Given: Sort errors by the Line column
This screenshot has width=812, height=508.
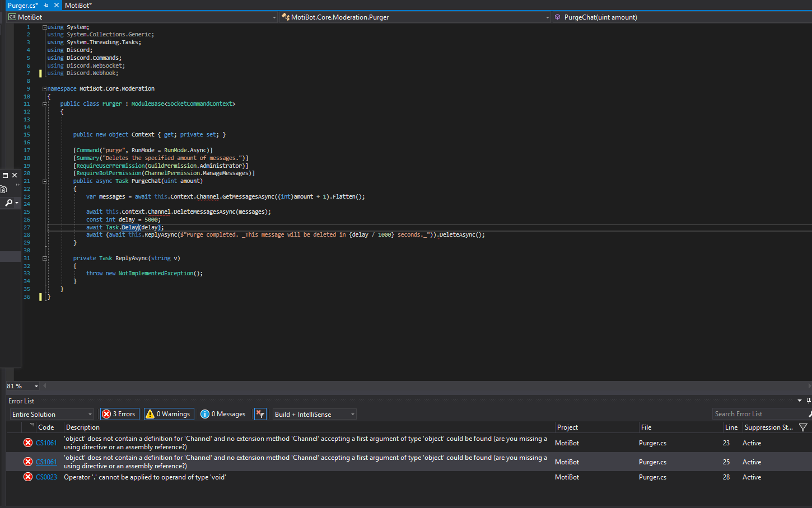Looking at the screenshot, I should pyautogui.click(x=731, y=427).
